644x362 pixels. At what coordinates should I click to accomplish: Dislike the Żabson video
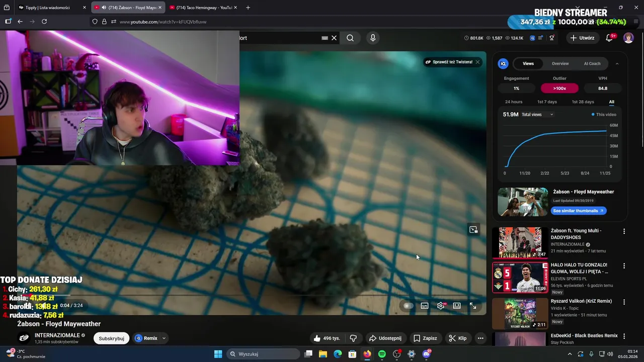353,338
